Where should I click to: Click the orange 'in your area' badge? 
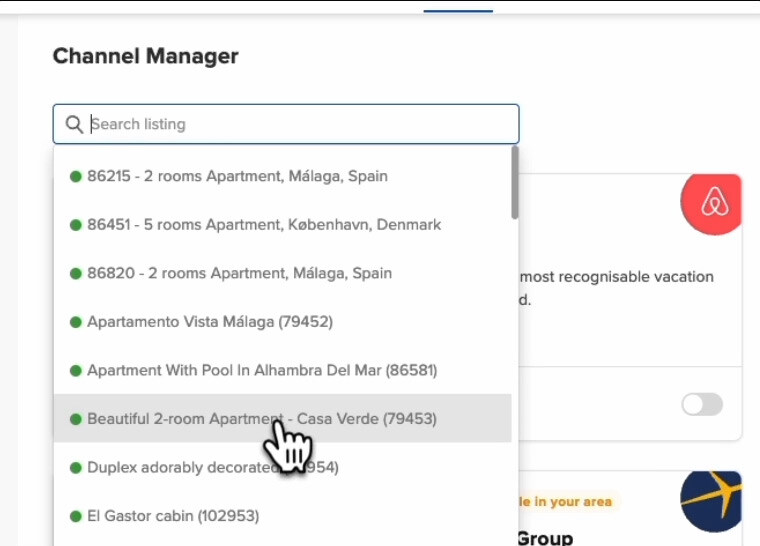point(566,501)
